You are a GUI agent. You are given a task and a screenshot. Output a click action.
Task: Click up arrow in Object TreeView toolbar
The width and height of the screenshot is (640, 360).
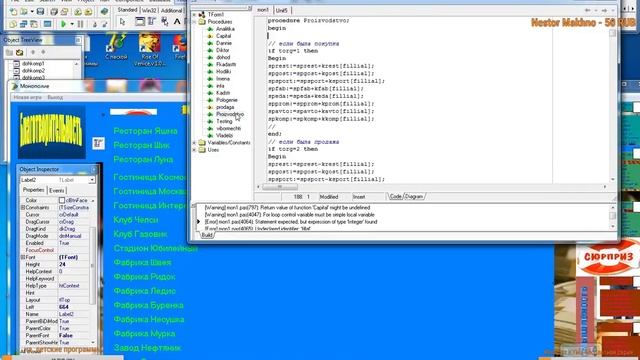[x=33, y=52]
